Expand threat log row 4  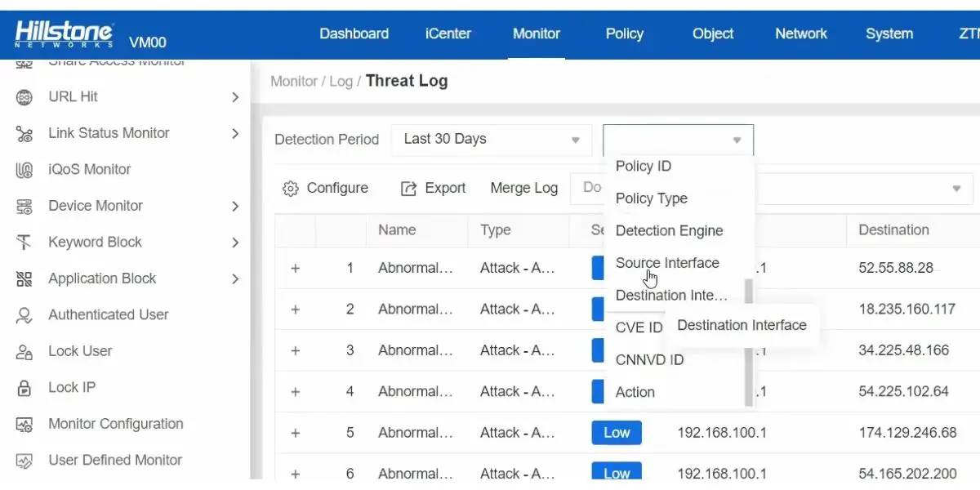point(296,391)
